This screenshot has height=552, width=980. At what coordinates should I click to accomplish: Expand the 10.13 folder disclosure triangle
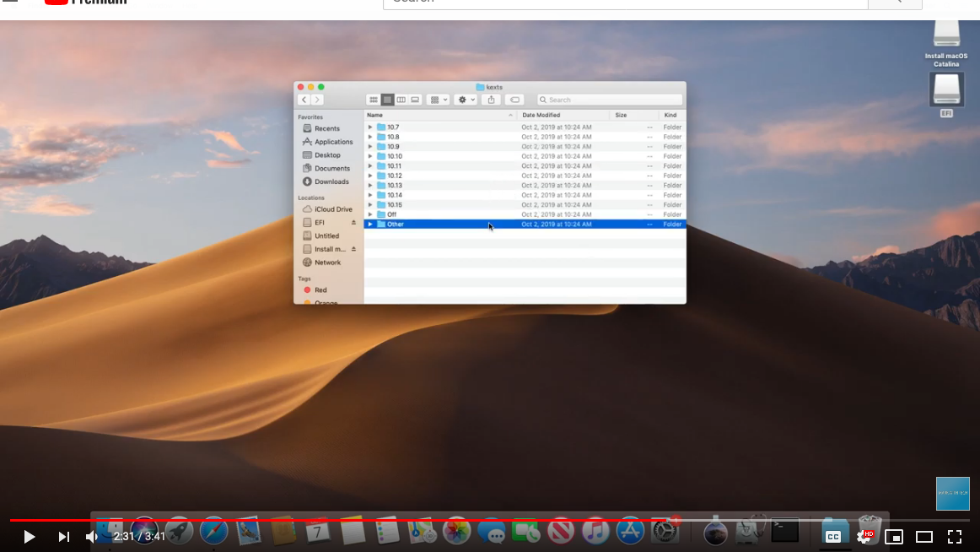click(370, 185)
